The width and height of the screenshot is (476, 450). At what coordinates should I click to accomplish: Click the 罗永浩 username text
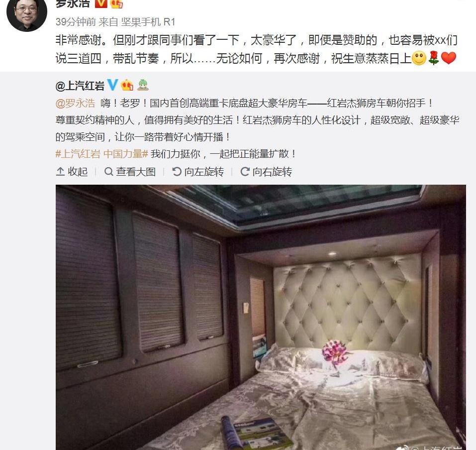73,3
